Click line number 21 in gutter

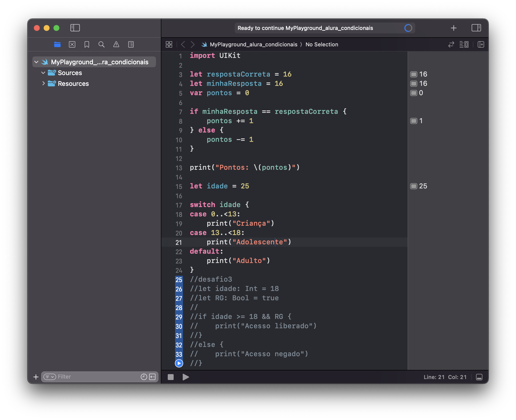tap(179, 242)
